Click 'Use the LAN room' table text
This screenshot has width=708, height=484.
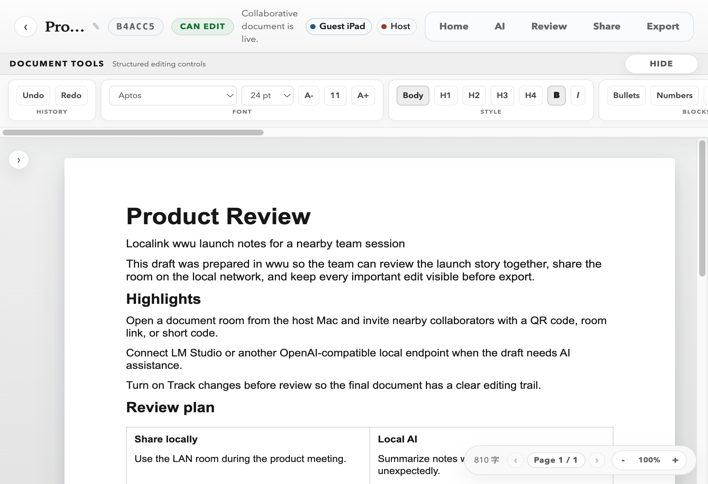click(240, 459)
